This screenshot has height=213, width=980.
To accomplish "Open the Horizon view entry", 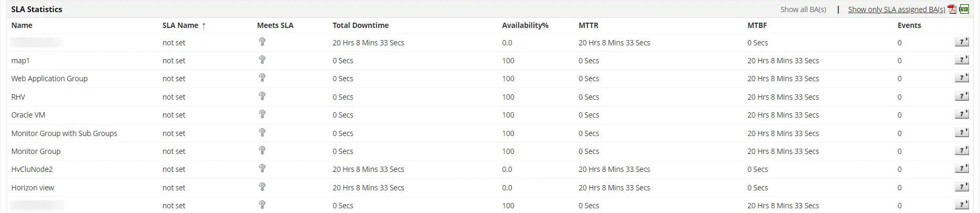I will [33, 188].
